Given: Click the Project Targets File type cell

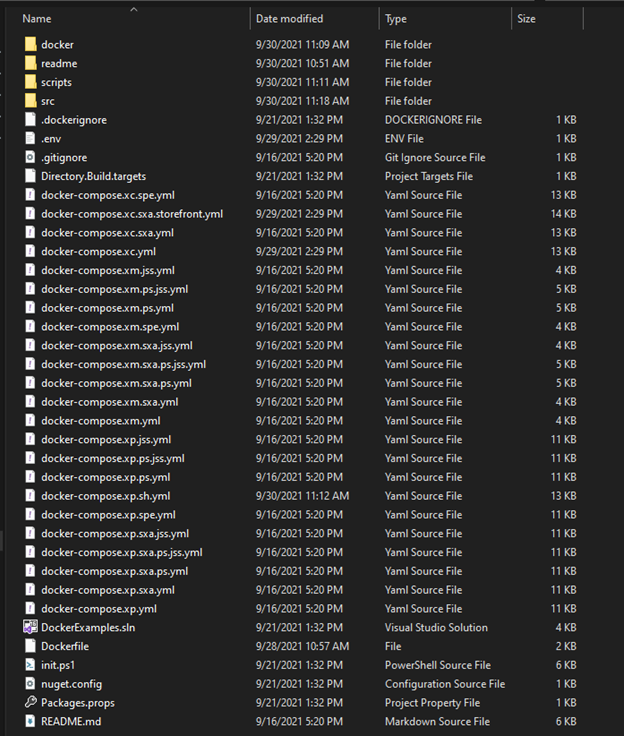Looking at the screenshot, I should [429, 176].
